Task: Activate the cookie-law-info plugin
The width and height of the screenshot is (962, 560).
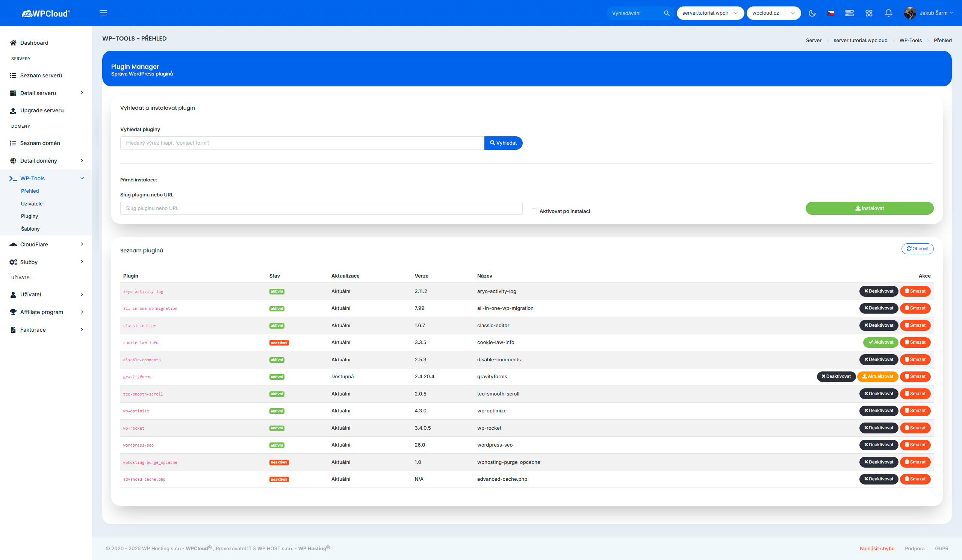Action: coord(880,342)
